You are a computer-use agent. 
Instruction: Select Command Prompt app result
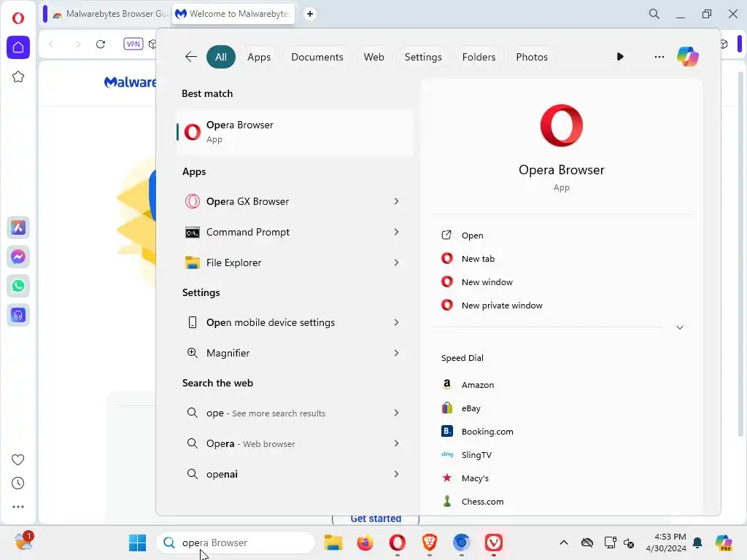pos(285,232)
